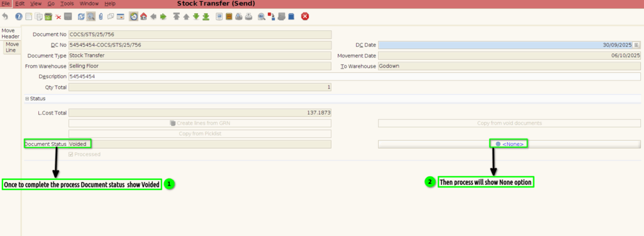
Task: Click the Document Type field showing Stock Transfer
Action: [x=199, y=55]
